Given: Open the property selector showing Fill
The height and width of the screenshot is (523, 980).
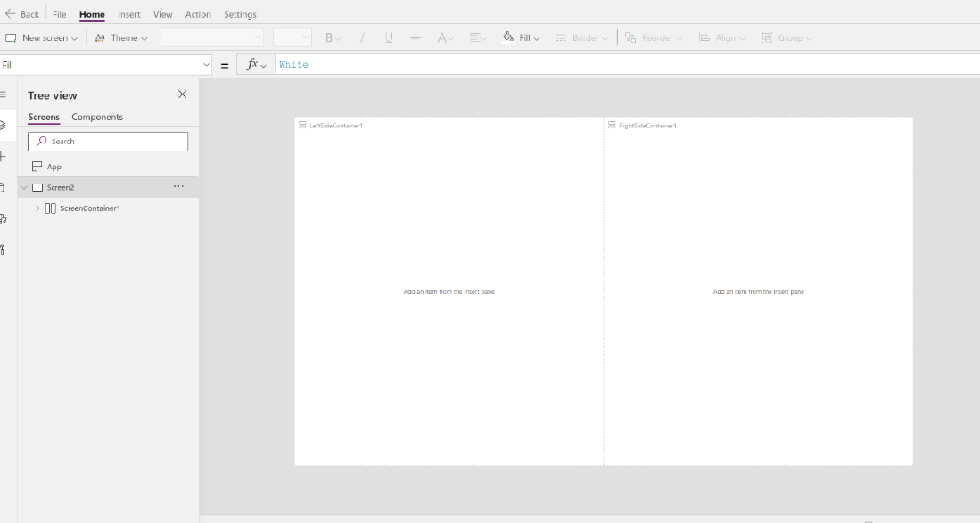Looking at the screenshot, I should point(105,65).
